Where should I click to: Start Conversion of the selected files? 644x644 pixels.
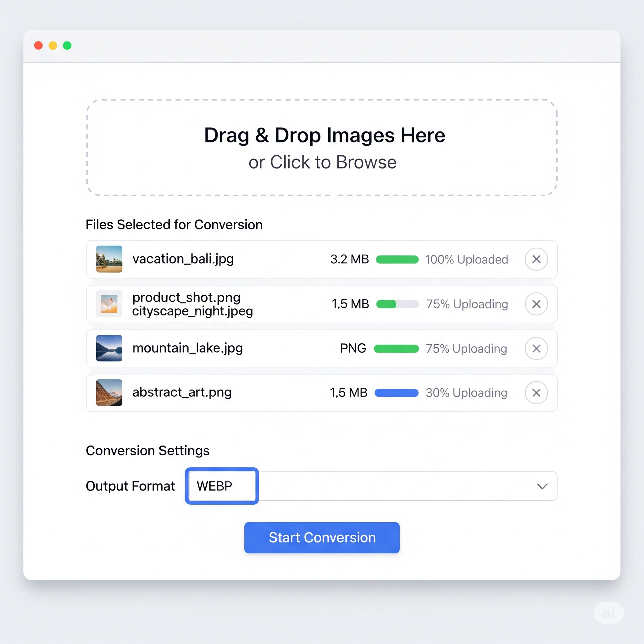pyautogui.click(x=322, y=537)
